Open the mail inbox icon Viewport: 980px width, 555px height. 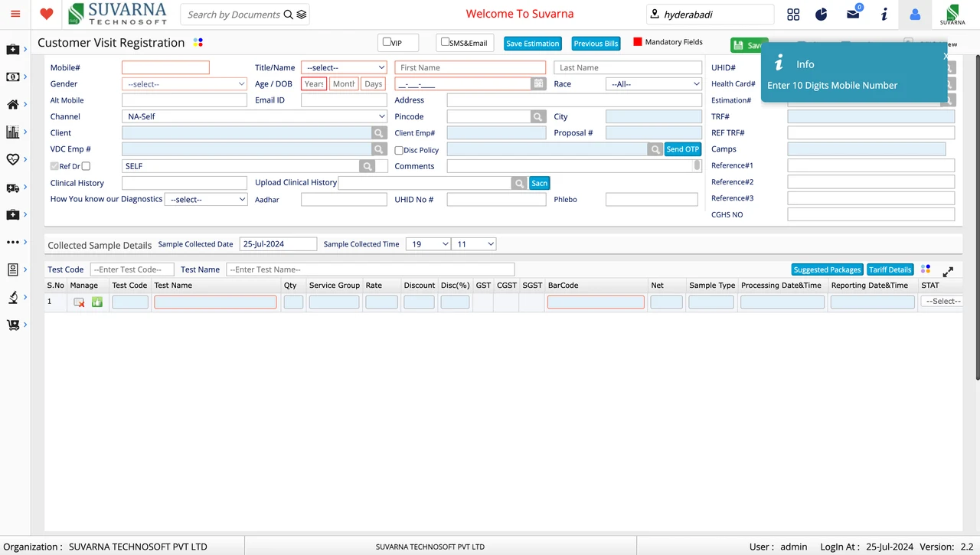point(853,15)
